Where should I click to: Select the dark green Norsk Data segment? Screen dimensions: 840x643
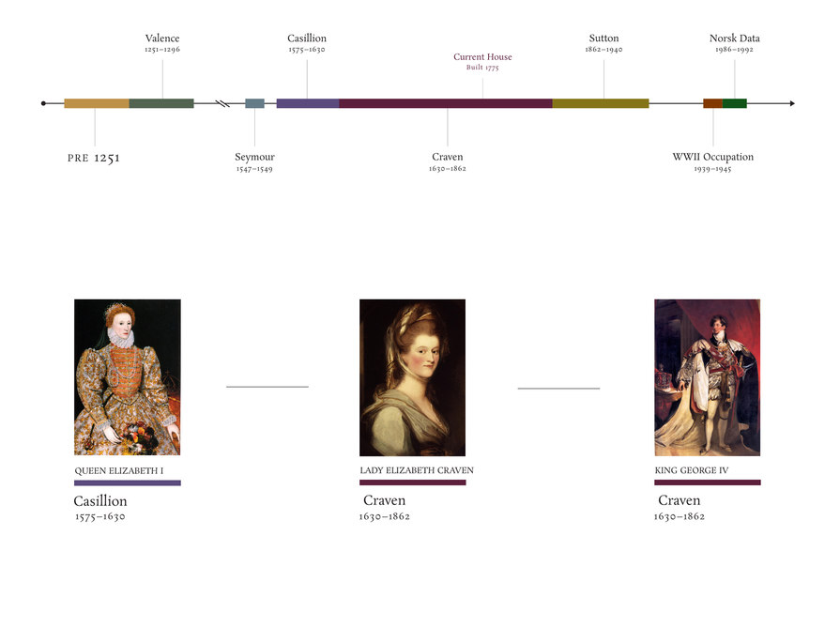click(x=735, y=103)
